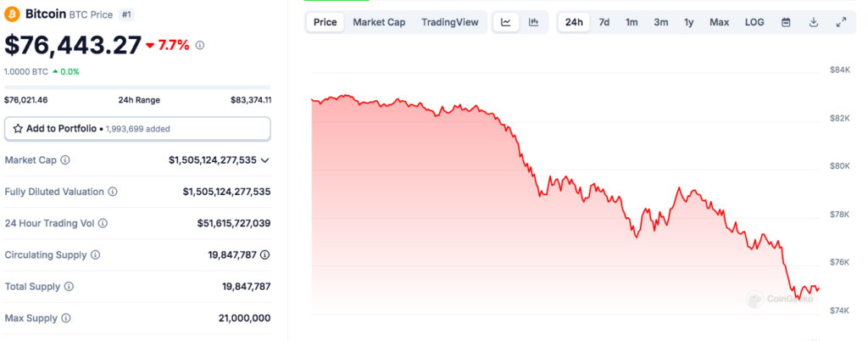Screen dimensions: 868x341
Task: Click the 24 Hour Trading Vol info icon
Action: coord(103,223)
